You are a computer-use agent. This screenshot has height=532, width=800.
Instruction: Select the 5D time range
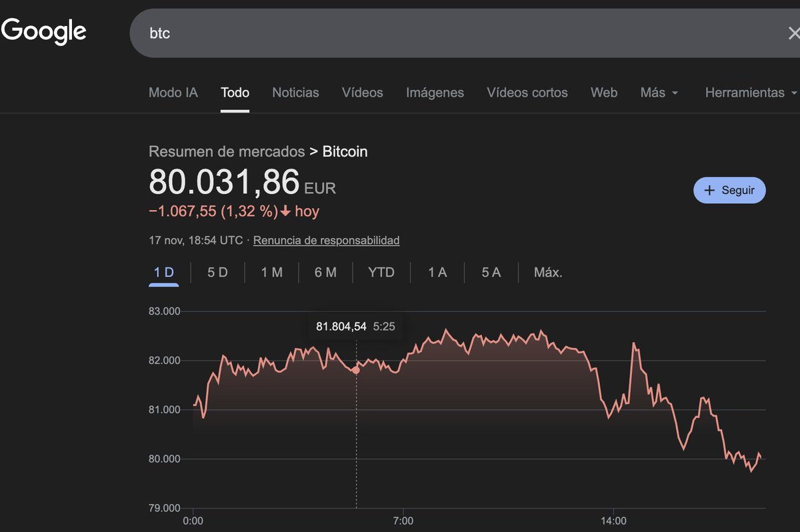tap(217, 272)
